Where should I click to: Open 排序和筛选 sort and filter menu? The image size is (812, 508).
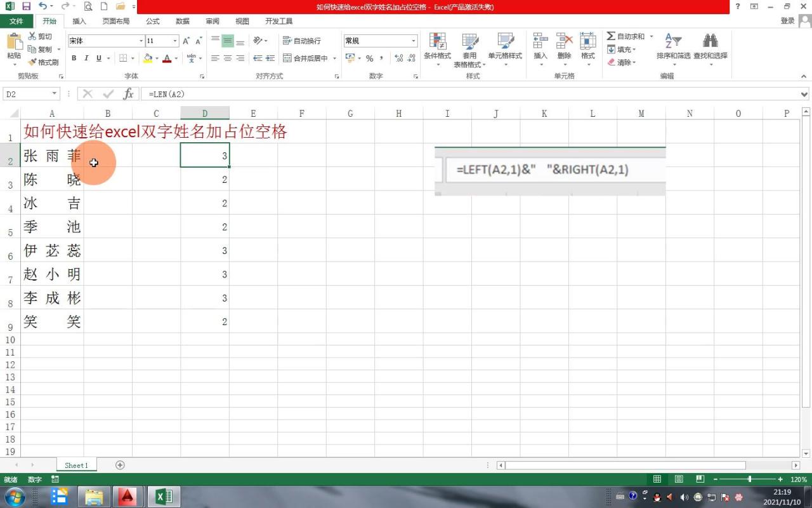coord(673,50)
